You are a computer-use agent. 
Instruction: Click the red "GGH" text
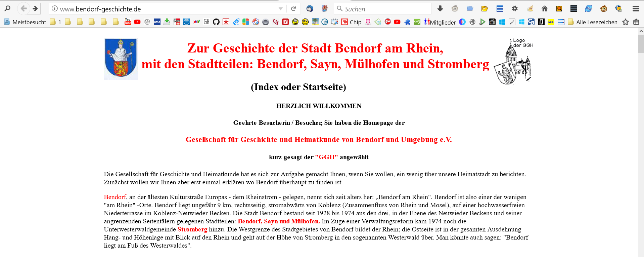[326, 157]
